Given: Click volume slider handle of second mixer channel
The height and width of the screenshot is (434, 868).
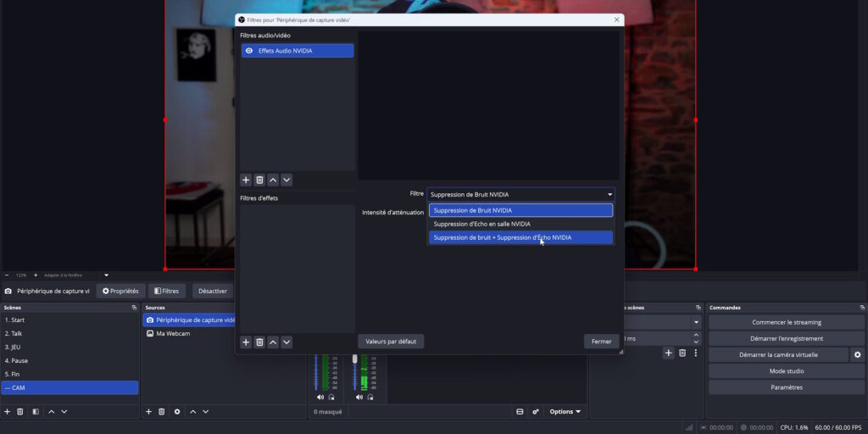Looking at the screenshot, I should [355, 359].
